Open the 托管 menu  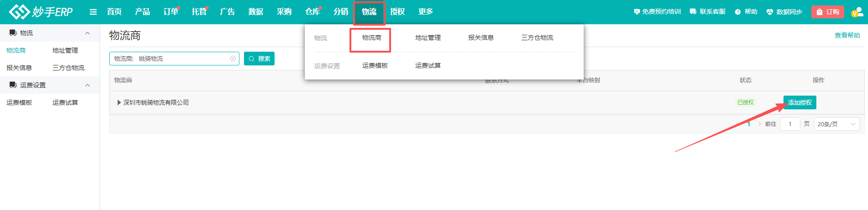tap(199, 12)
